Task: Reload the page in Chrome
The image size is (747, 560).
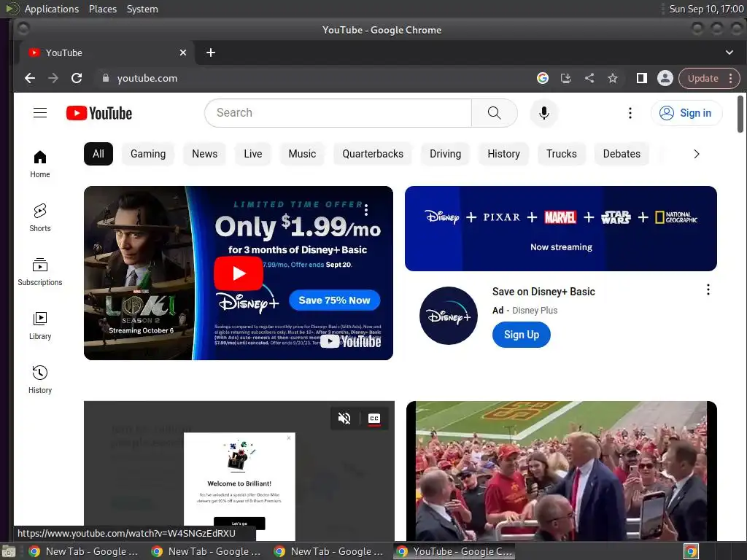Action: coord(76,78)
